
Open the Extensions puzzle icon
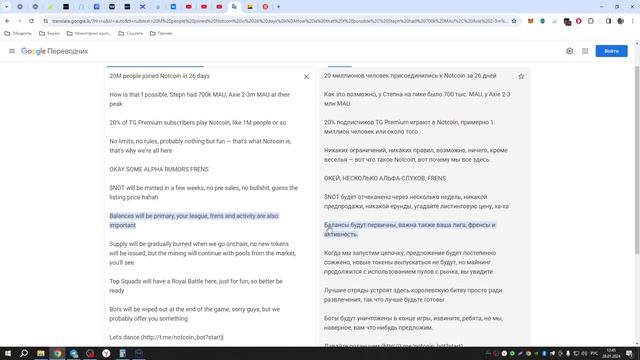tap(591, 21)
